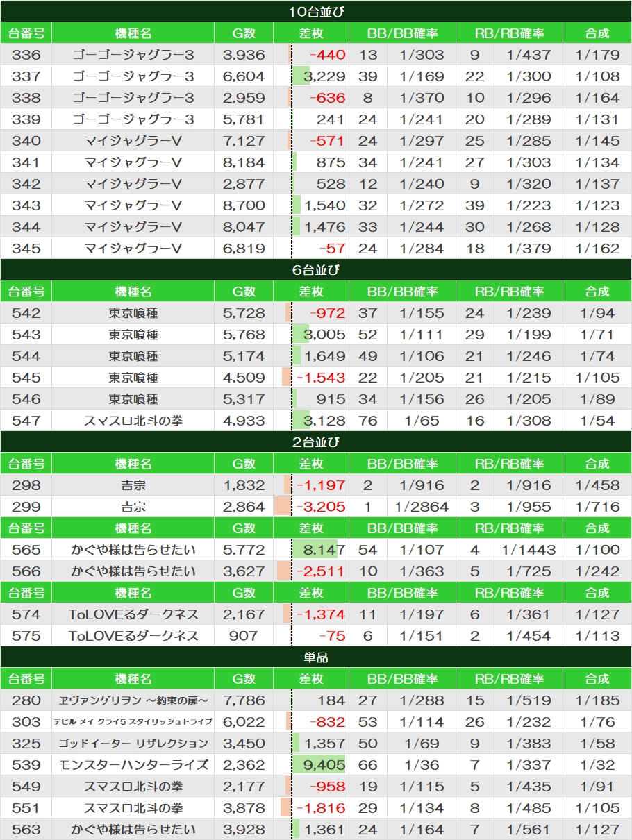Screen dimensions: 632x840
Task: Click the 1/36 BB rate in row 539
Action: (x=422, y=765)
